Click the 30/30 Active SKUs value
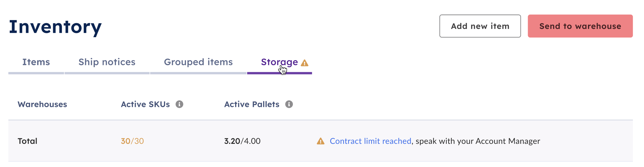This screenshot has width=644, height=167. (x=132, y=141)
